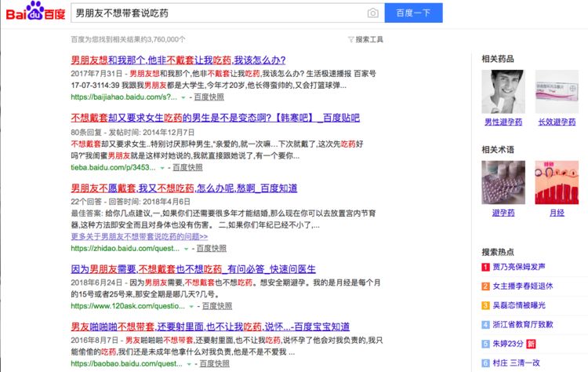Open hot search item 浙江省教育厅致歉
Image resolution: width=588 pixels, height=372 pixels.
click(523, 324)
